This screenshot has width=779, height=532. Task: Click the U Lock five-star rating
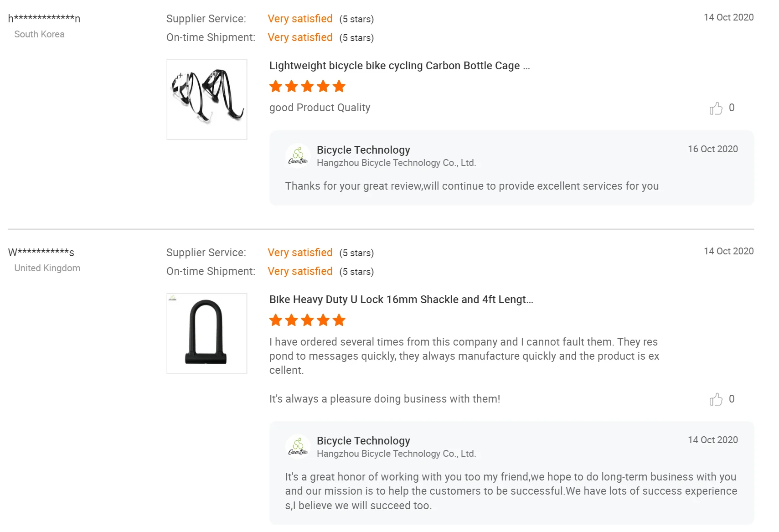pyautogui.click(x=307, y=320)
